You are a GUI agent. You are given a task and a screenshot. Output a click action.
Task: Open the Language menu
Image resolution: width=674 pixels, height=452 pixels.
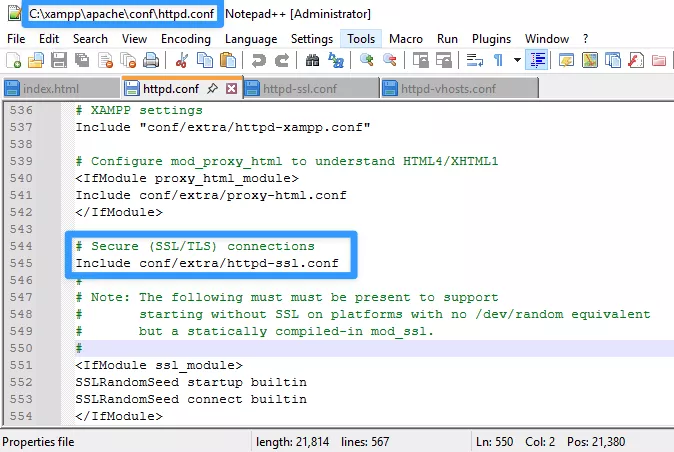(x=251, y=39)
